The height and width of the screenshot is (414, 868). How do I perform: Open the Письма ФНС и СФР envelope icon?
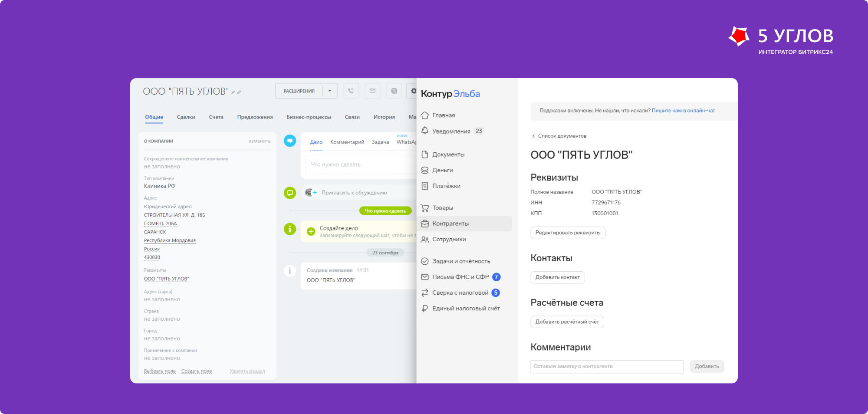425,277
